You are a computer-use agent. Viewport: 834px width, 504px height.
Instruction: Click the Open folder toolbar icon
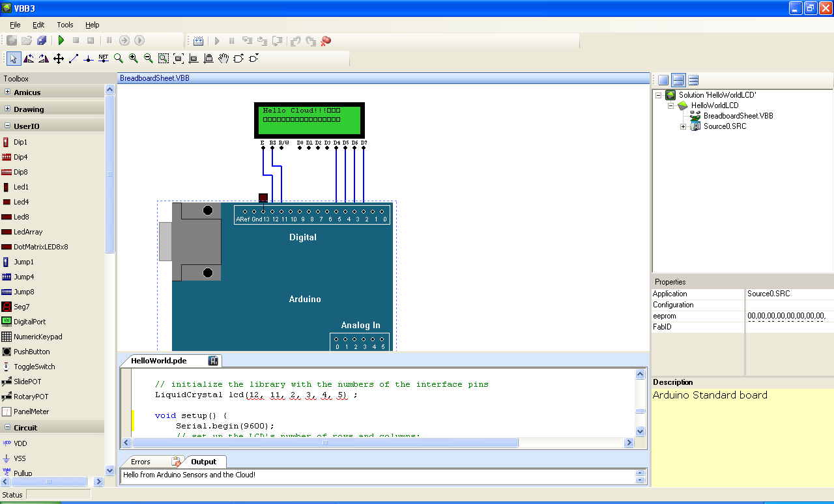point(27,40)
